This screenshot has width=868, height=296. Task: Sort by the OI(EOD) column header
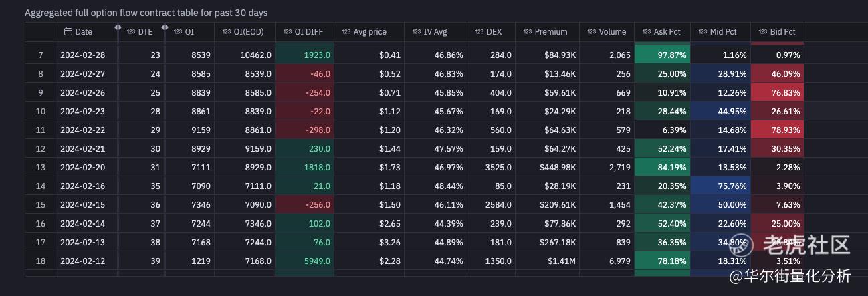(244, 32)
